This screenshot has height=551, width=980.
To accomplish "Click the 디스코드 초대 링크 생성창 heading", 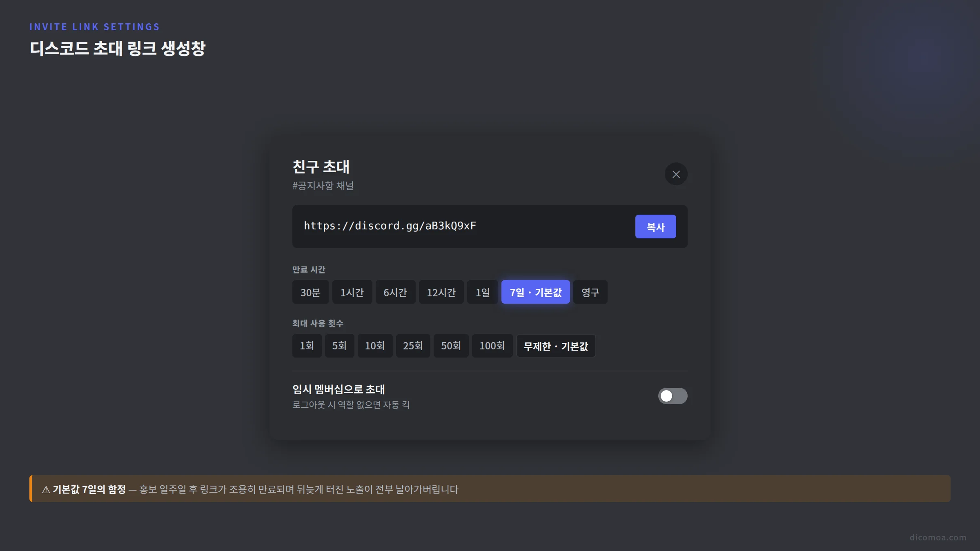I will pyautogui.click(x=118, y=49).
